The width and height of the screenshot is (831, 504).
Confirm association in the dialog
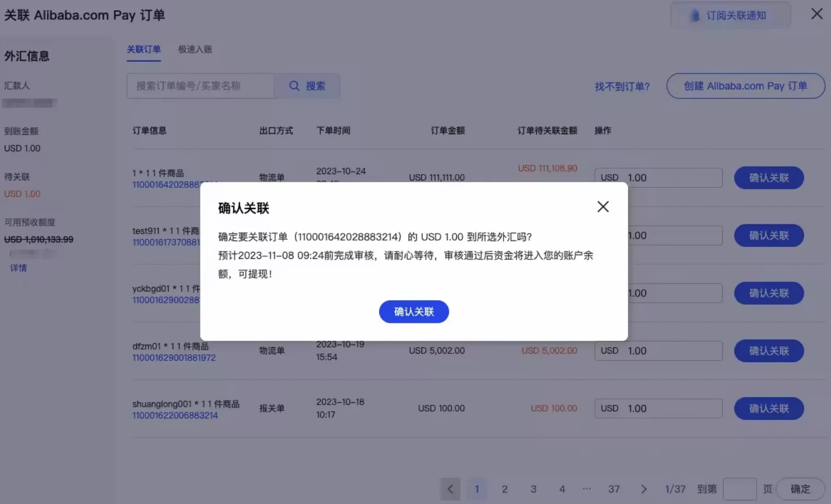tap(413, 312)
